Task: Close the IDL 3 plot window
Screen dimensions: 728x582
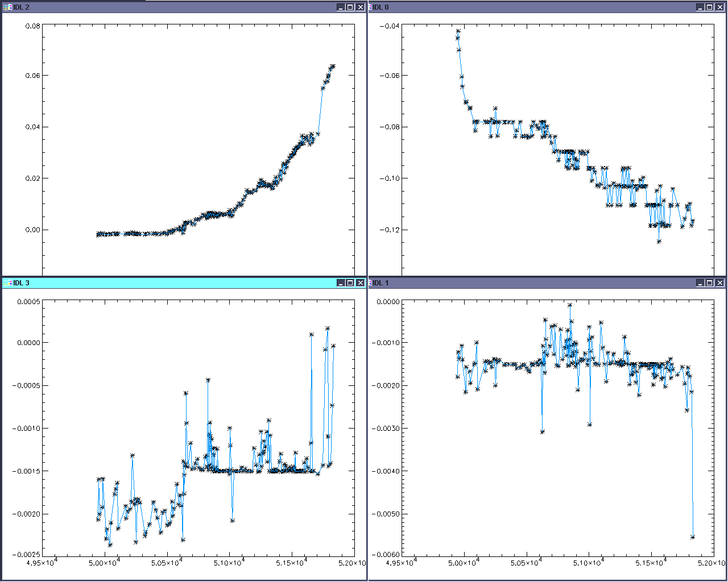Action: 360,283
